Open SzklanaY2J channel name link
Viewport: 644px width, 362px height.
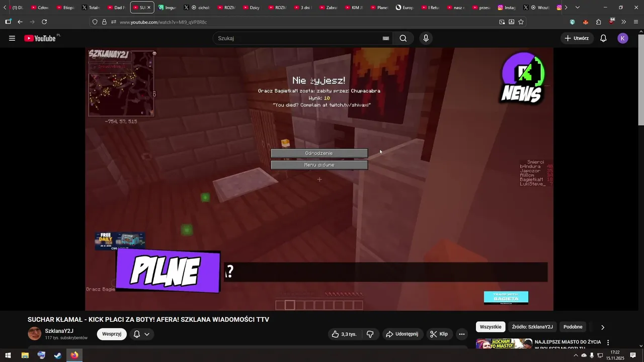coord(59,331)
